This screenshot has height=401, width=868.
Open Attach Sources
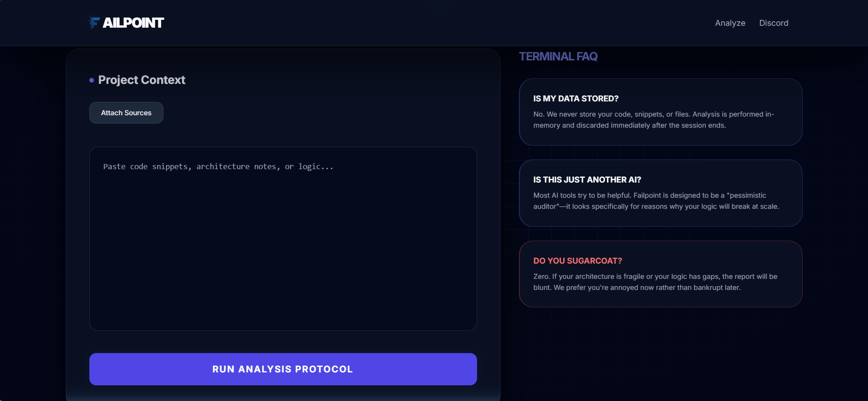coord(126,112)
